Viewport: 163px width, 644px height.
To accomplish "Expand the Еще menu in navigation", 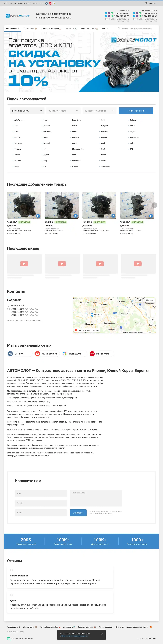I will click(x=105, y=29).
